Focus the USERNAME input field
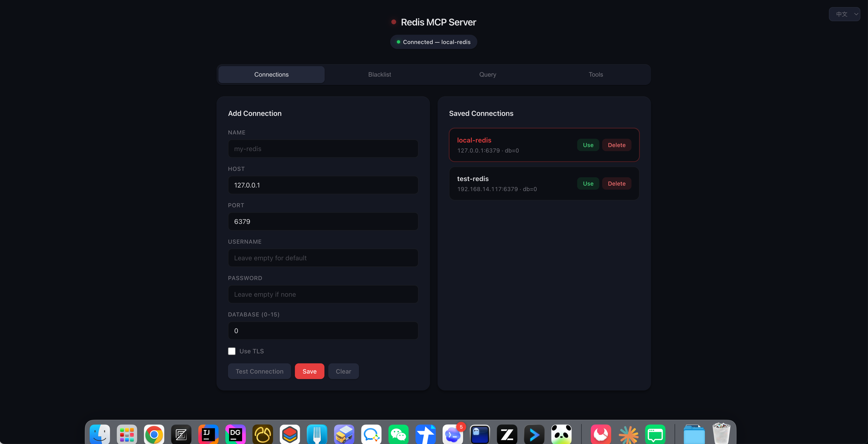The height and width of the screenshot is (444, 868). (323, 258)
